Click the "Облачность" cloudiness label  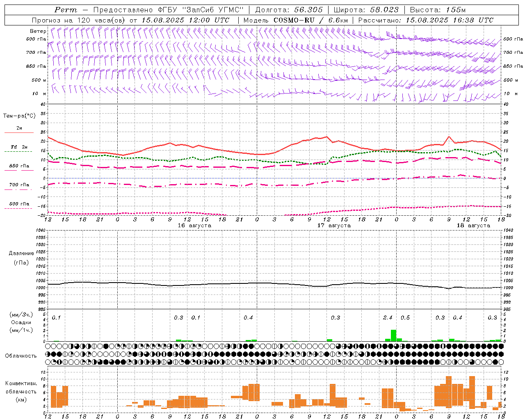(21, 356)
